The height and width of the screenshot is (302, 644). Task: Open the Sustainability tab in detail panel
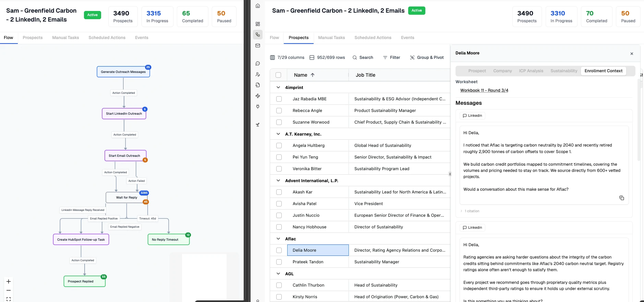(x=564, y=71)
